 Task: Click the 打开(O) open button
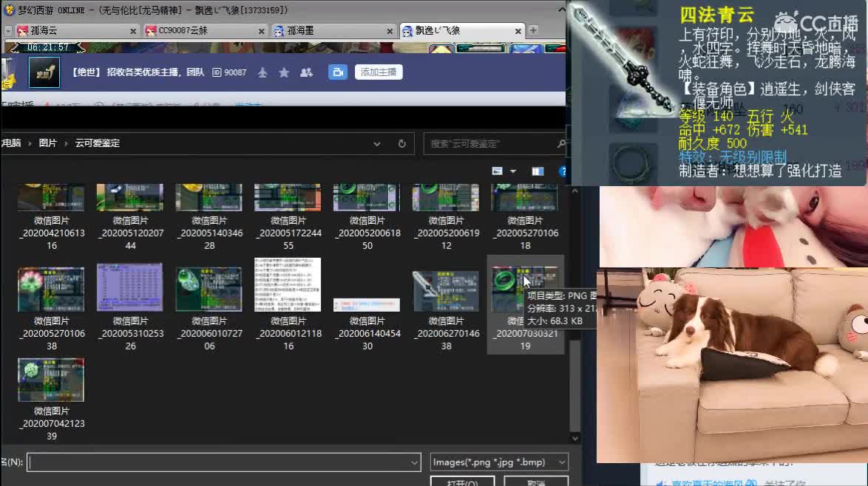(462, 482)
